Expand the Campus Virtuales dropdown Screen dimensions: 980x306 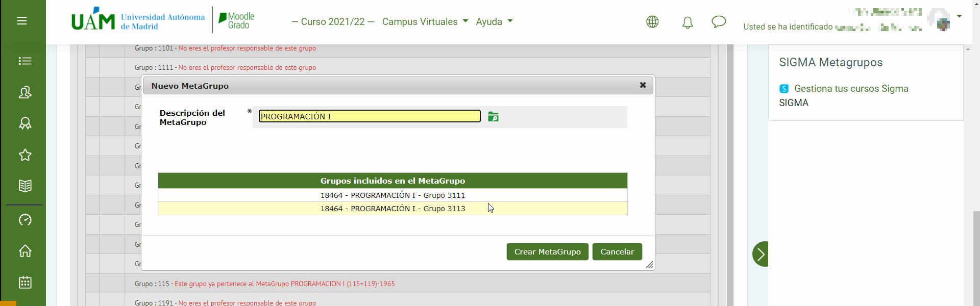click(x=425, y=22)
